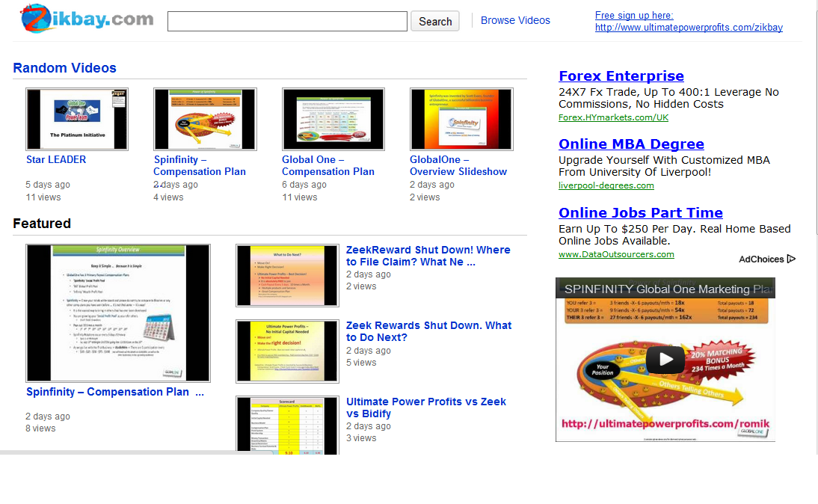Click the Featured section heading
818x504 pixels.
click(42, 224)
